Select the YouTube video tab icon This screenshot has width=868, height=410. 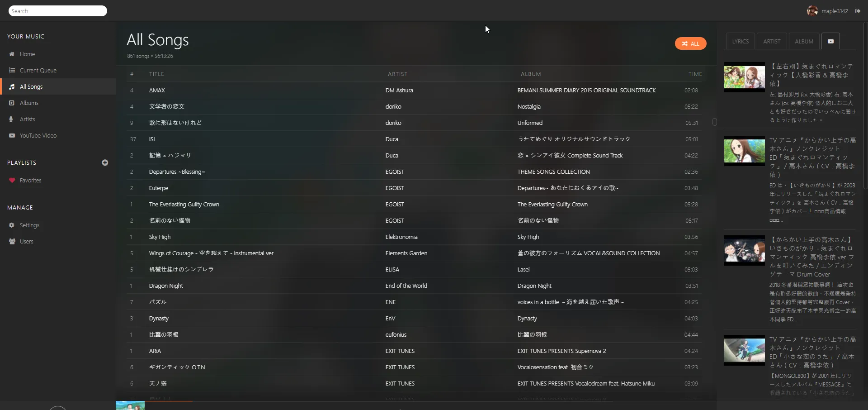pos(830,42)
